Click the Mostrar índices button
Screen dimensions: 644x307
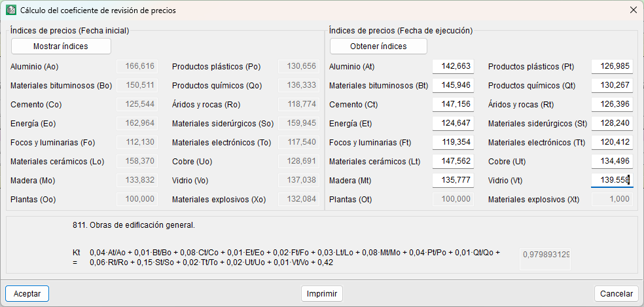(x=61, y=46)
